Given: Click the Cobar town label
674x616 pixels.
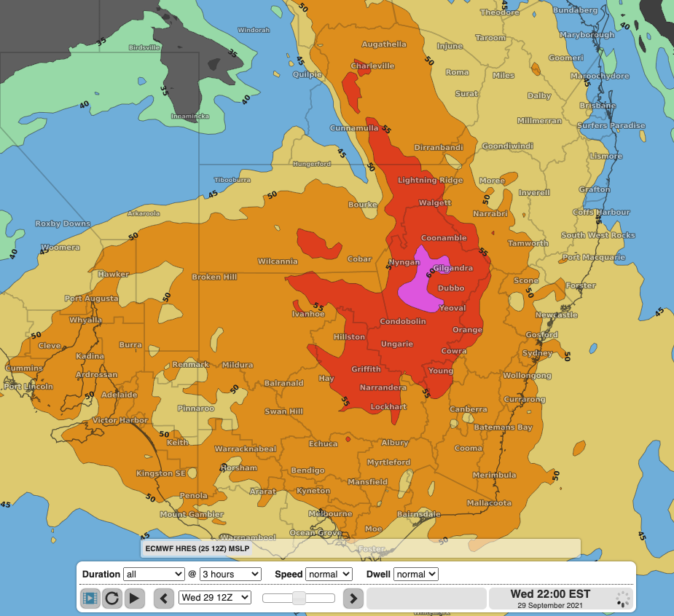Looking at the screenshot, I should [359, 259].
